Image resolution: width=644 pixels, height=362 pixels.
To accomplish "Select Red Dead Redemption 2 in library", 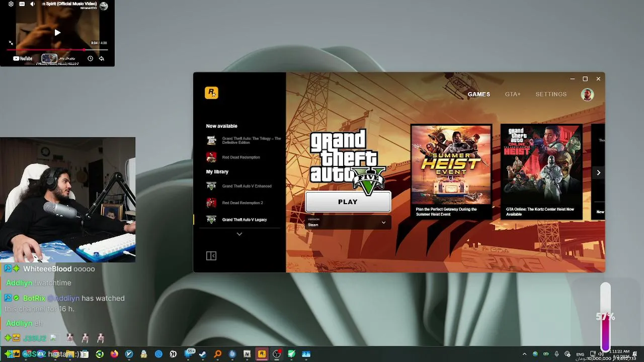I will tap(235, 203).
